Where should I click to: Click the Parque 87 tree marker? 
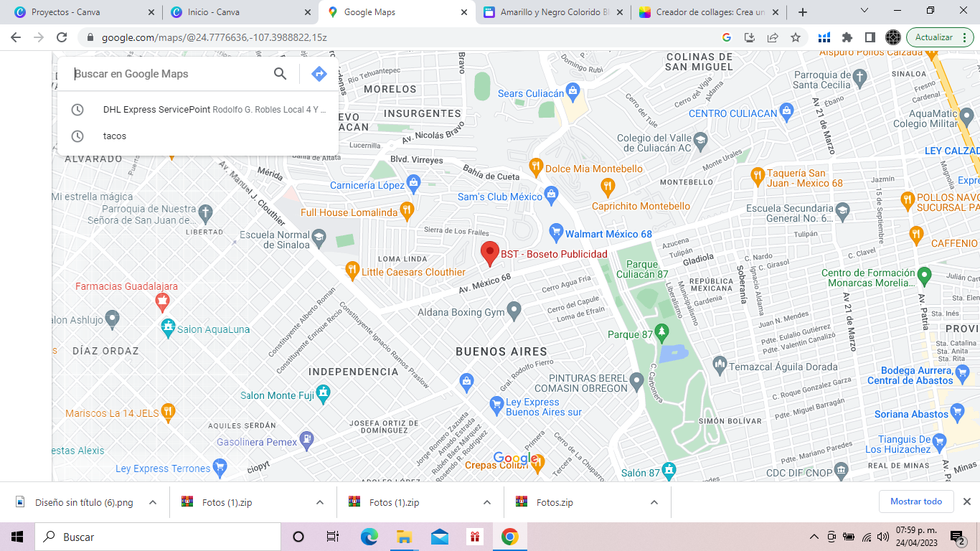click(x=661, y=333)
